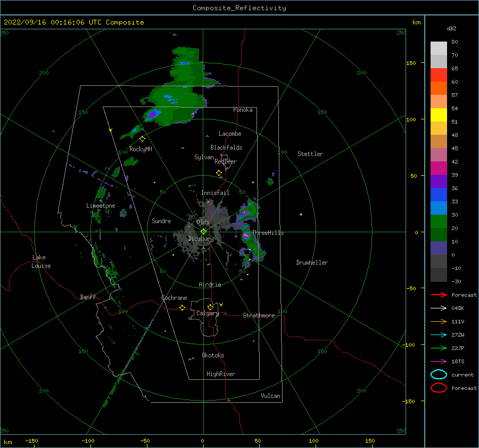
Task: Click the Cochrane city label
Action: tap(174, 298)
